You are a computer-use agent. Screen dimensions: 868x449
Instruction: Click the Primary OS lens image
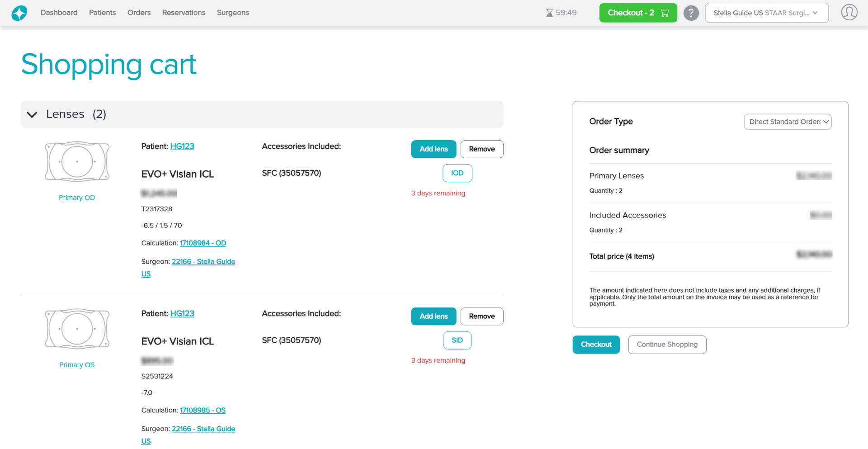tap(77, 329)
